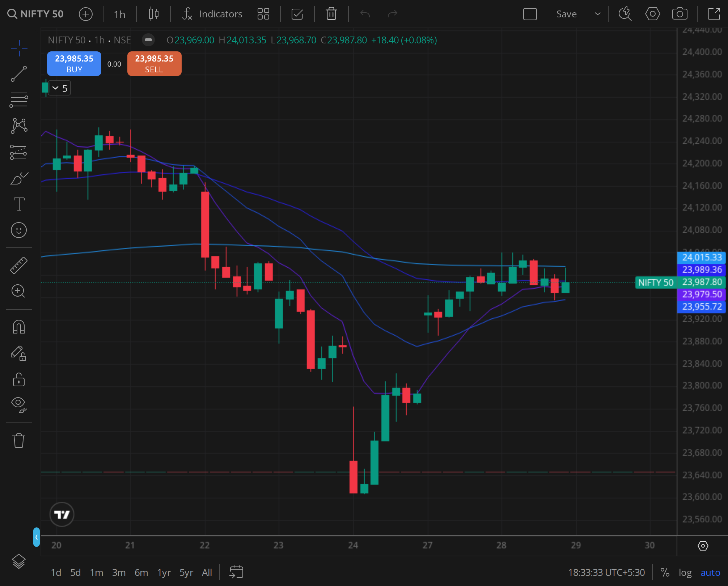Select the trend line drawing tool
This screenshot has width=728, height=586.
(19, 74)
